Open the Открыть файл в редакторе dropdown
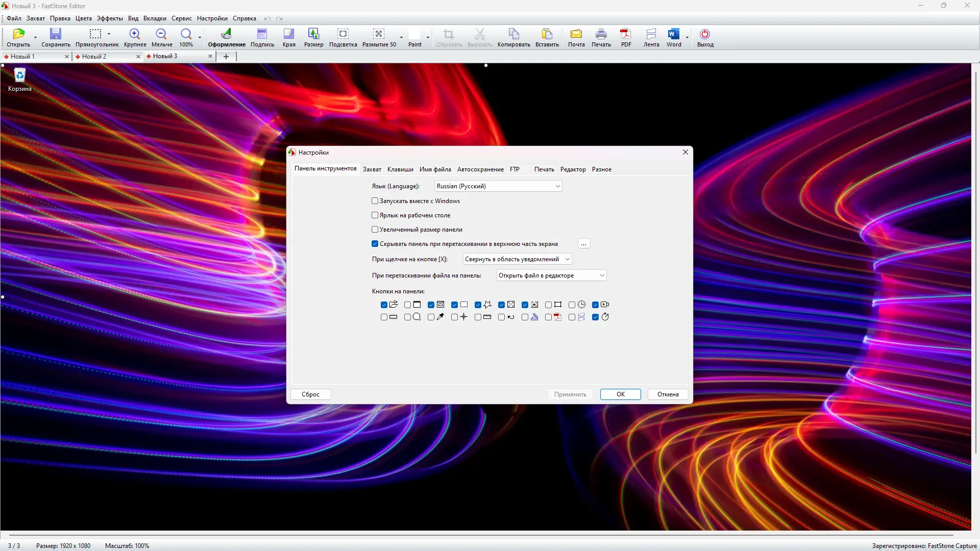 (551, 275)
